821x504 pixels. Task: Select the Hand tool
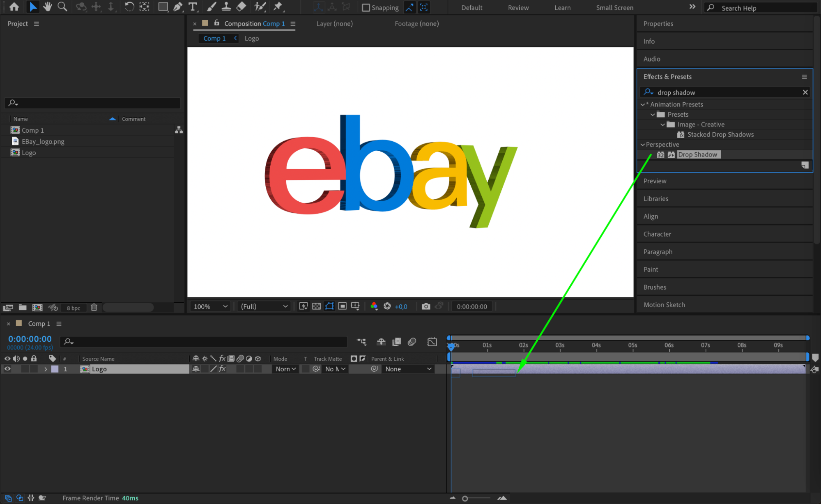click(48, 7)
